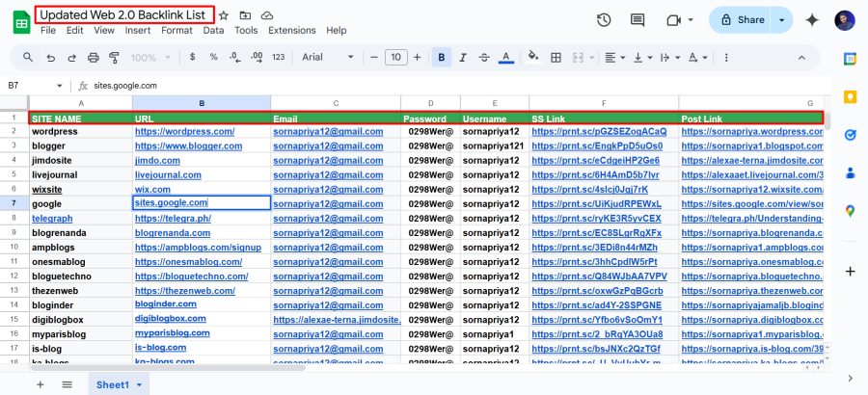The width and height of the screenshot is (868, 395).
Task: Open the File menu
Action: [x=48, y=31]
